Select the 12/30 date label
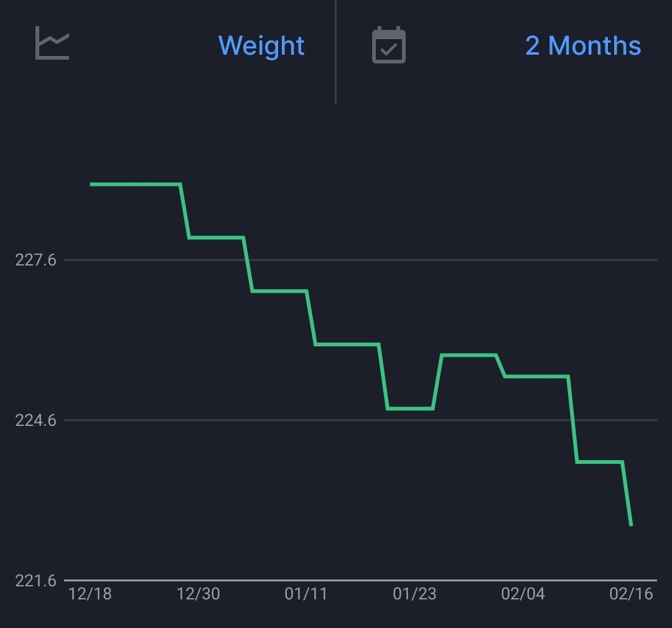 (198, 594)
